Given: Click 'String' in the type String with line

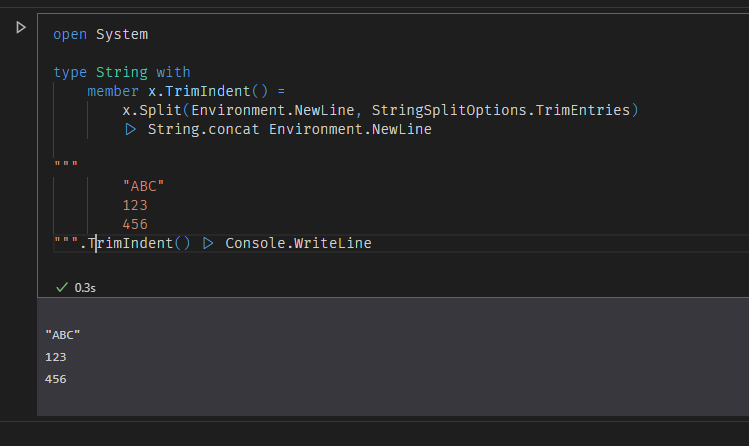Looking at the screenshot, I should pyautogui.click(x=122, y=72).
